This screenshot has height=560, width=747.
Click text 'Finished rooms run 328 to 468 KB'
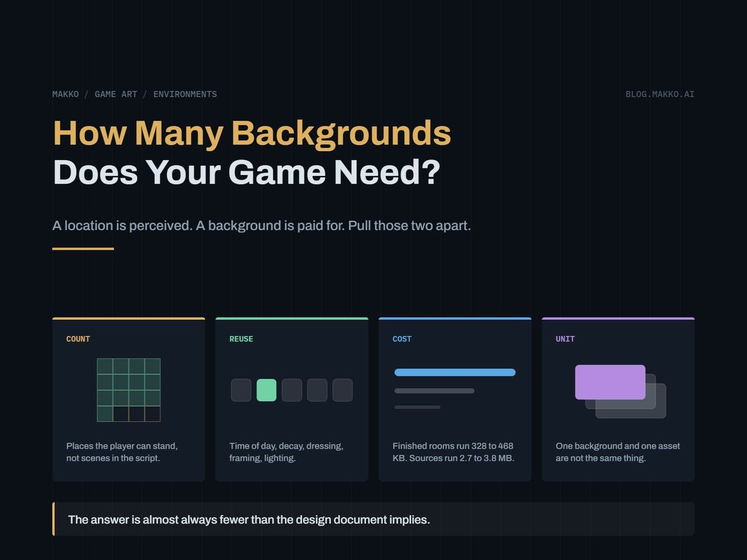click(x=453, y=452)
